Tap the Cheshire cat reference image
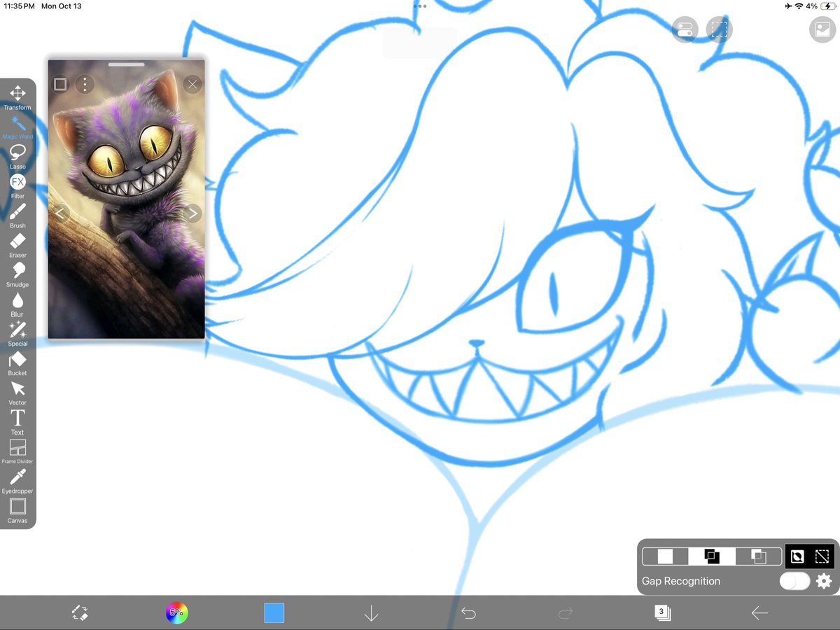The height and width of the screenshot is (630, 840). coord(127,199)
